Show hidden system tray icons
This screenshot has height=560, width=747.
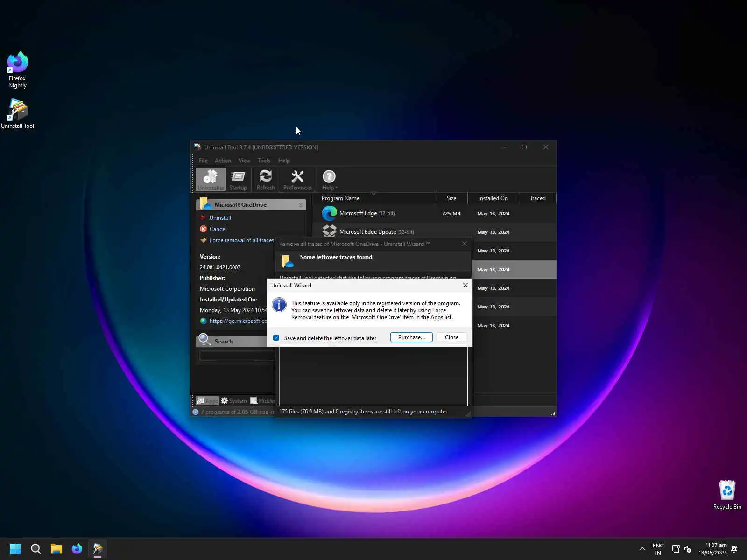click(x=642, y=549)
